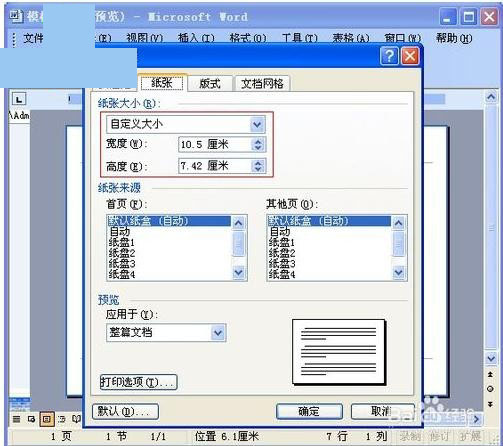Screen dimensions: 503x446
Task: Select 纸盘1 in the 首页 list
Action: point(169,242)
